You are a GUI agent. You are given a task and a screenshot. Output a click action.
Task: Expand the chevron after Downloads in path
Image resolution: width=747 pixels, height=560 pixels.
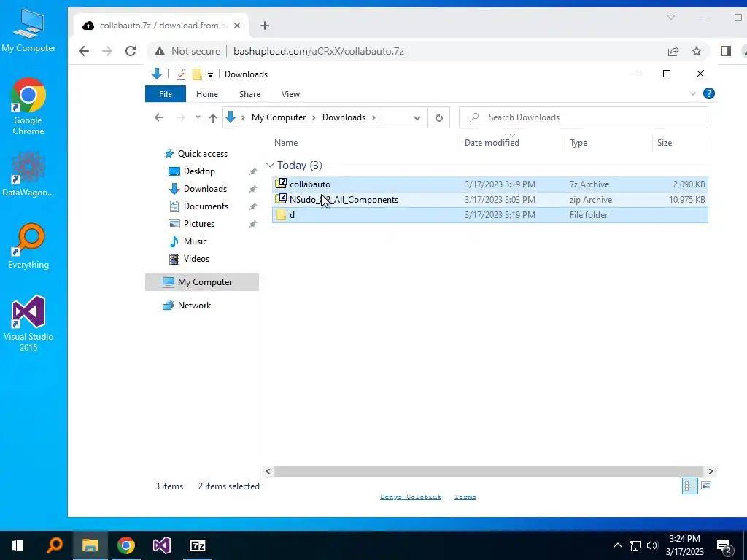[373, 117]
